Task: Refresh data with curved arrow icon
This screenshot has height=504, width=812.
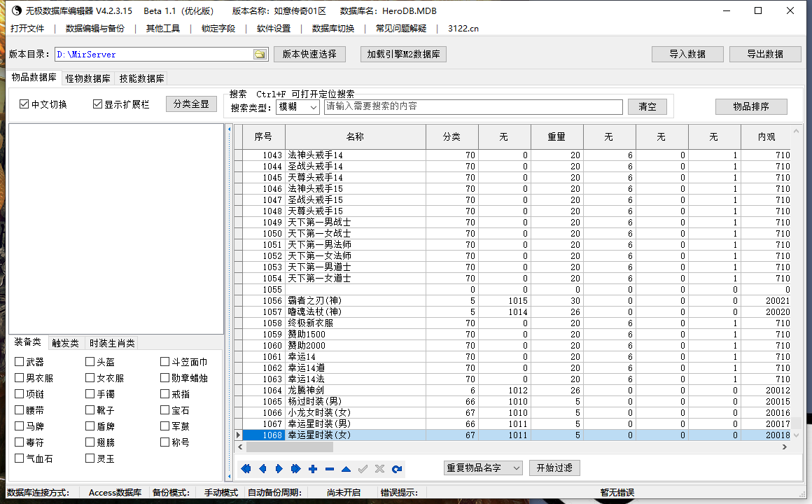Action: coord(397,469)
